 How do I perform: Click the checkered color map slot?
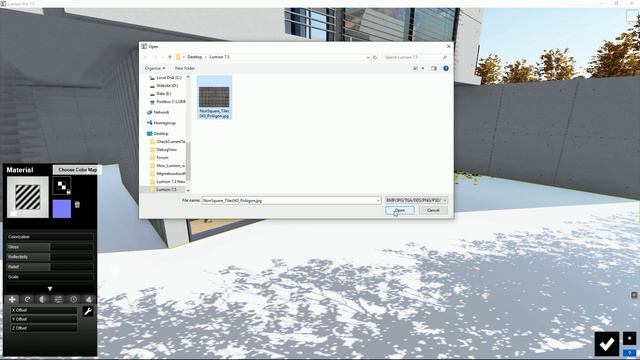pos(62,186)
